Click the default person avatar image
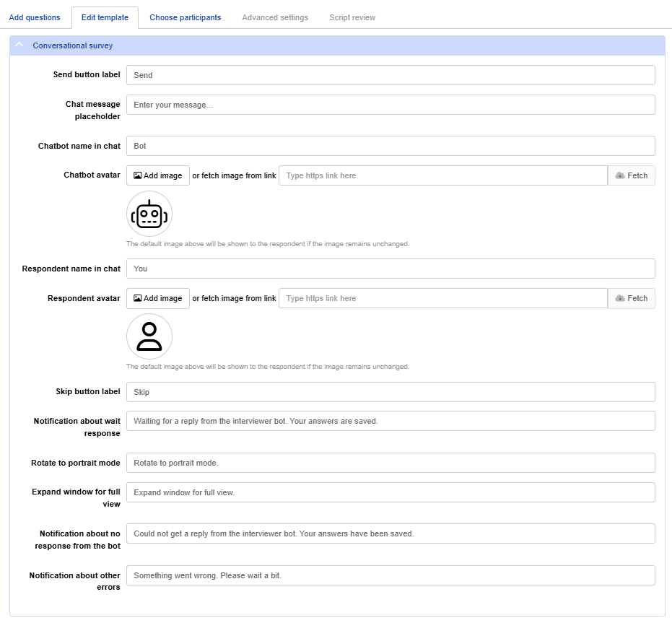This screenshot has width=672, height=623. click(149, 336)
